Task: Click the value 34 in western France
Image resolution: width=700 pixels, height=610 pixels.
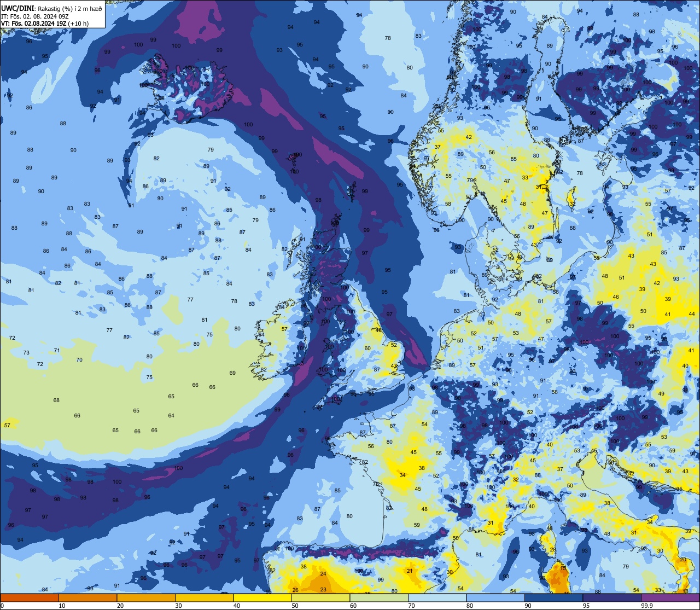Action: point(402,475)
